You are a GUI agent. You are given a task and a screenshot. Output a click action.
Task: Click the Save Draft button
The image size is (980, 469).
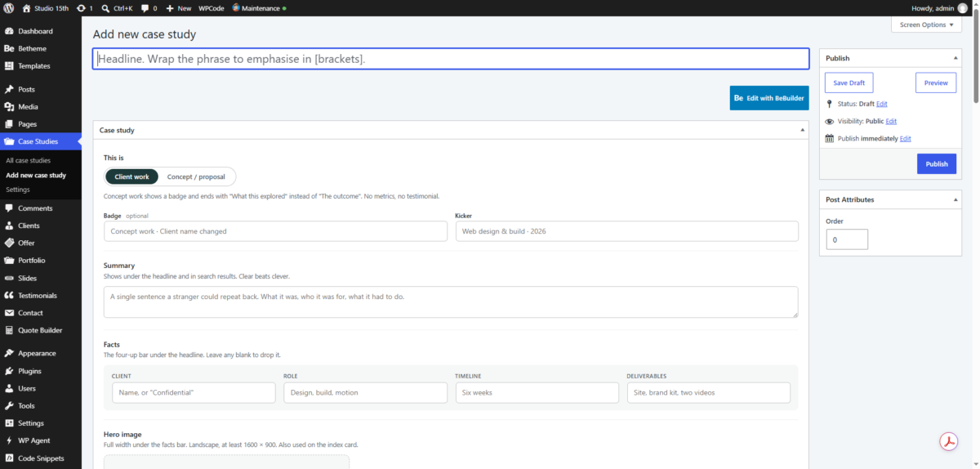pos(849,83)
